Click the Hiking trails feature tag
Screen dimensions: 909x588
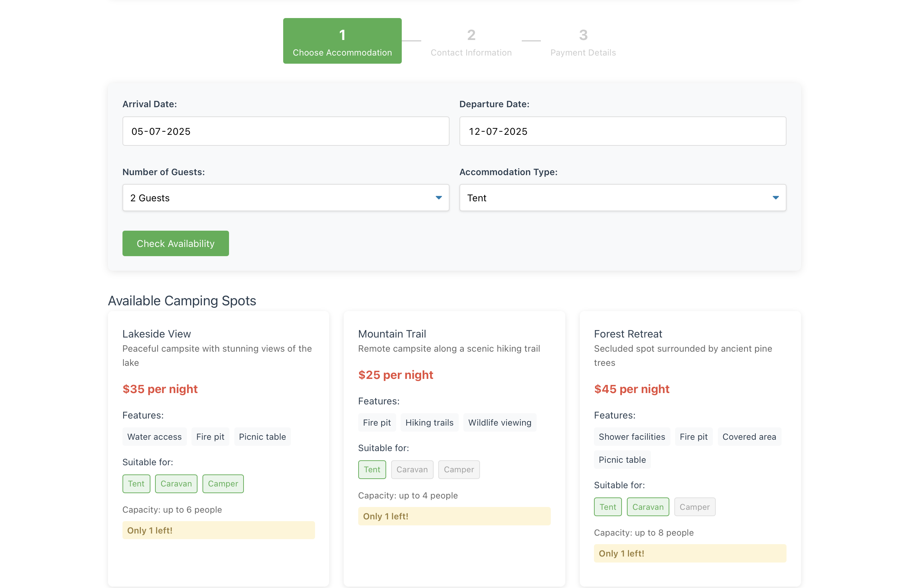coord(429,423)
